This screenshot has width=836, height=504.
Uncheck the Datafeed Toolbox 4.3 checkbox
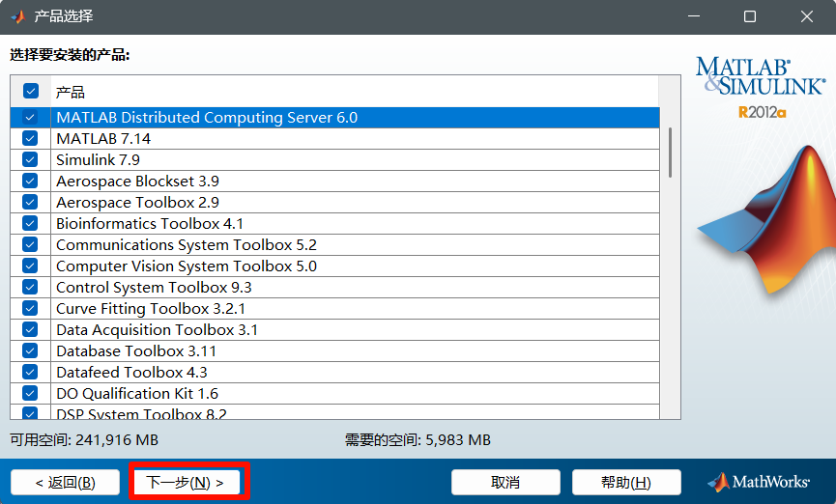point(30,372)
